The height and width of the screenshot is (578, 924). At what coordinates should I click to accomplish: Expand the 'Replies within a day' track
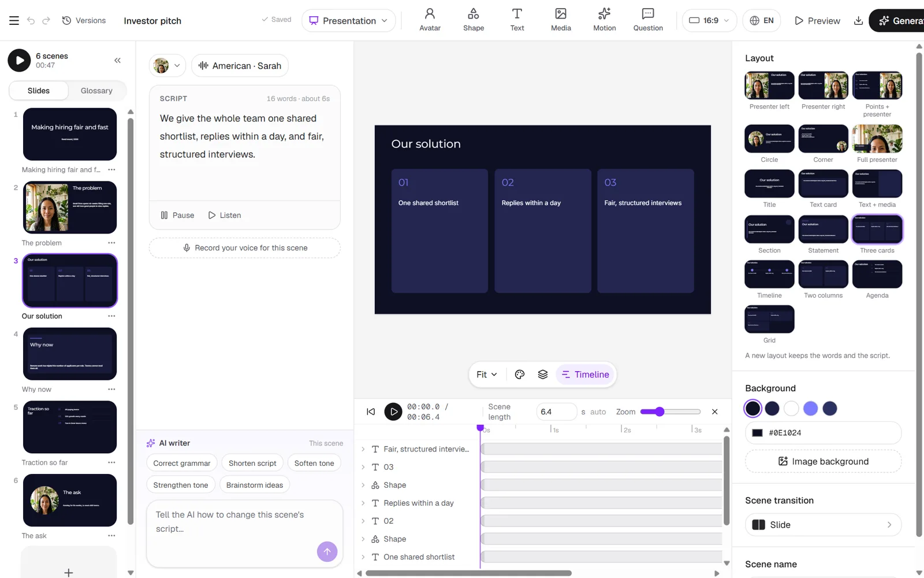pos(363,503)
